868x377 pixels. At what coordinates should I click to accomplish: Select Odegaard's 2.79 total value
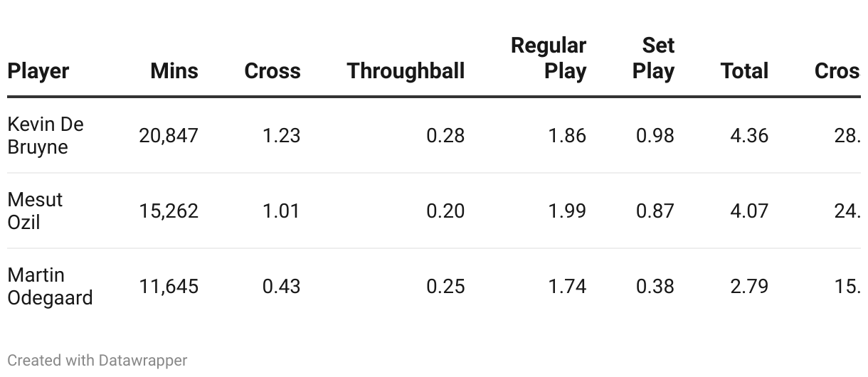click(x=749, y=286)
